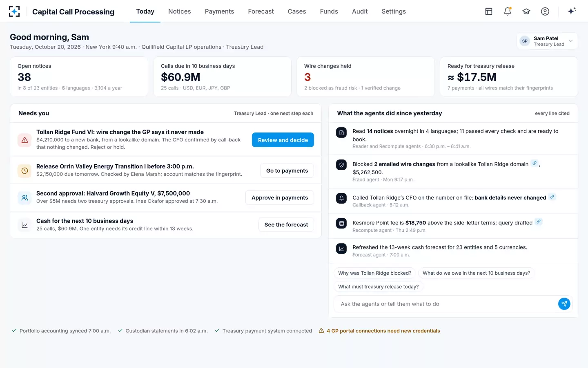Open the Notices tab
Screen dimensions: 588x368
coord(180,11)
